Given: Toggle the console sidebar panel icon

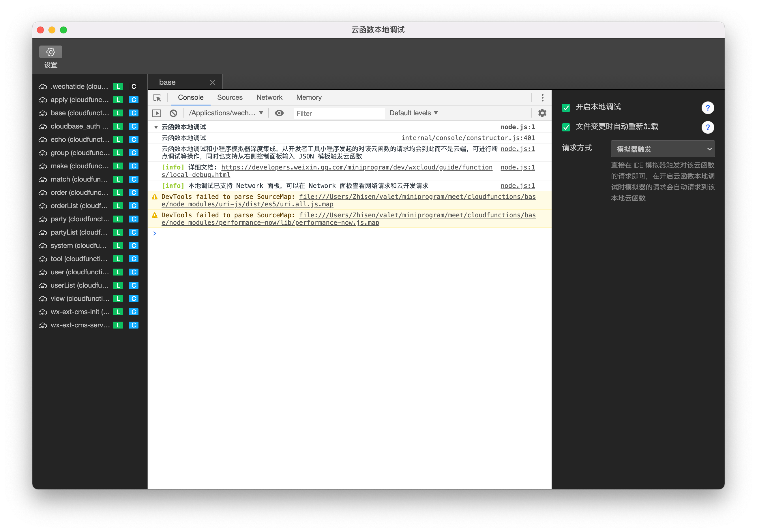Looking at the screenshot, I should tap(157, 113).
